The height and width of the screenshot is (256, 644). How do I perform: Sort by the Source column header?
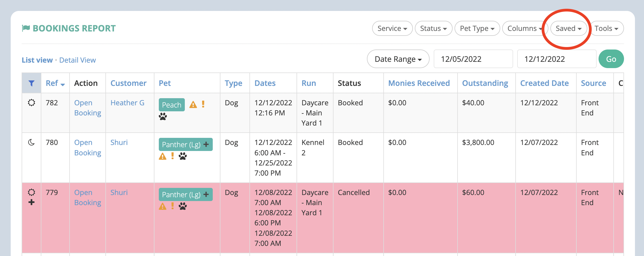click(x=593, y=83)
